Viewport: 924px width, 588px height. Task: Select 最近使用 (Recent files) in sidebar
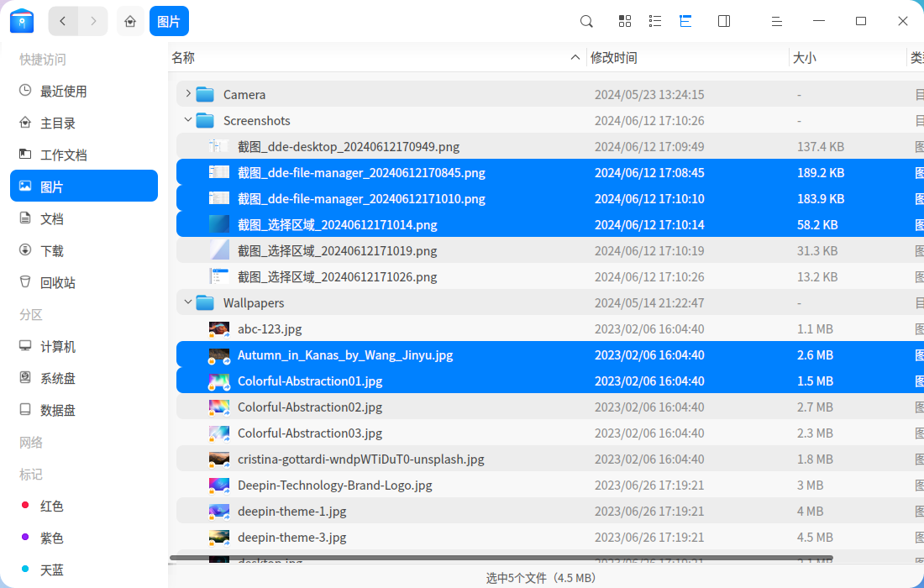pyautogui.click(x=56, y=91)
